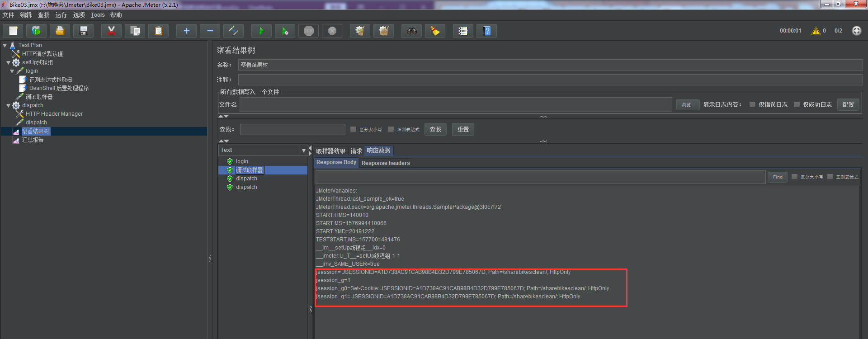This screenshot has width=868, height=339.
Task: Click the 查找 search button
Action: (x=435, y=129)
